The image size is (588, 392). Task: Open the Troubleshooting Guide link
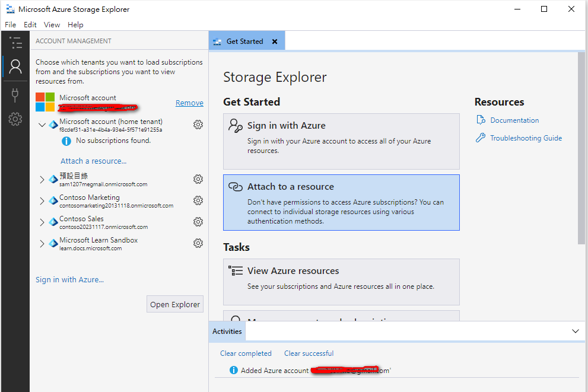(526, 138)
